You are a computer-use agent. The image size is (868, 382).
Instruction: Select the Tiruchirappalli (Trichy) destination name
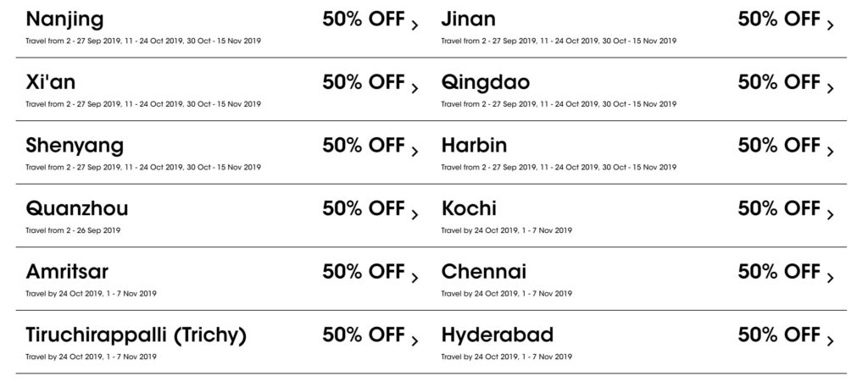point(136,335)
